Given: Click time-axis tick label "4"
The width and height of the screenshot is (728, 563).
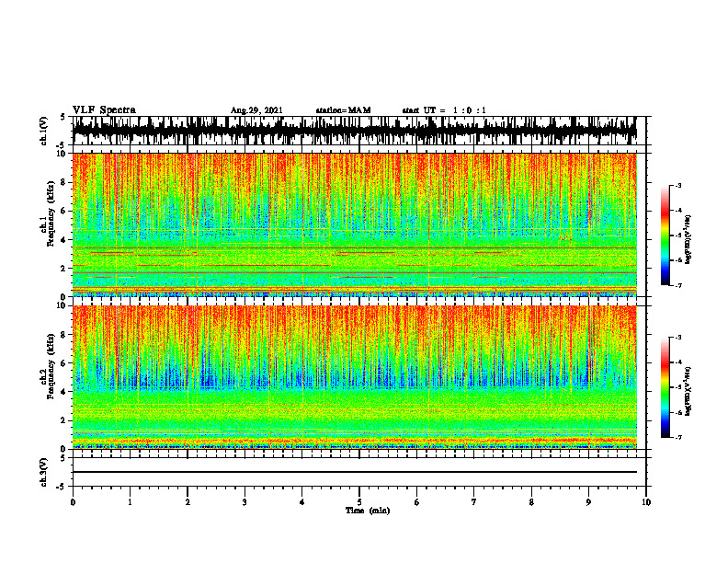Looking at the screenshot, I should tap(301, 502).
